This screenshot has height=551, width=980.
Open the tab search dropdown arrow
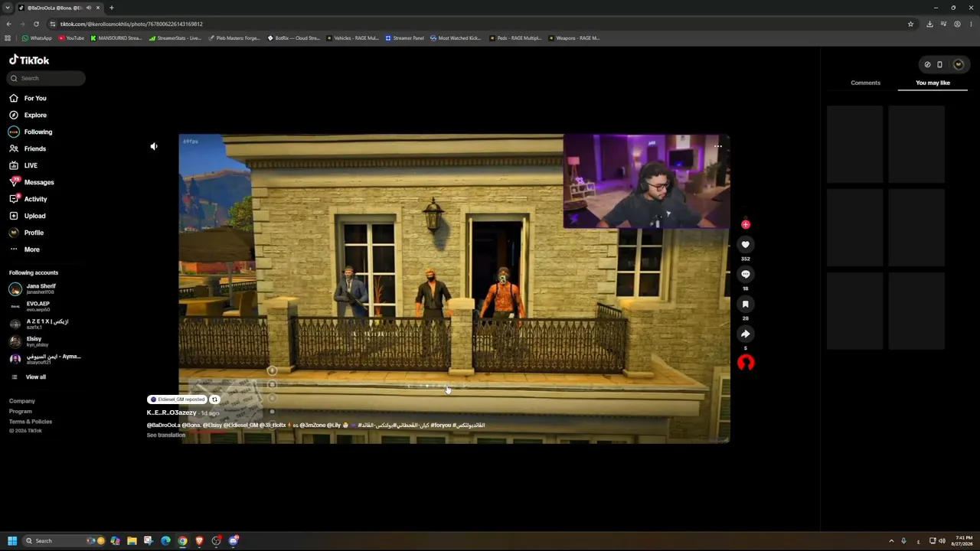coord(7,8)
